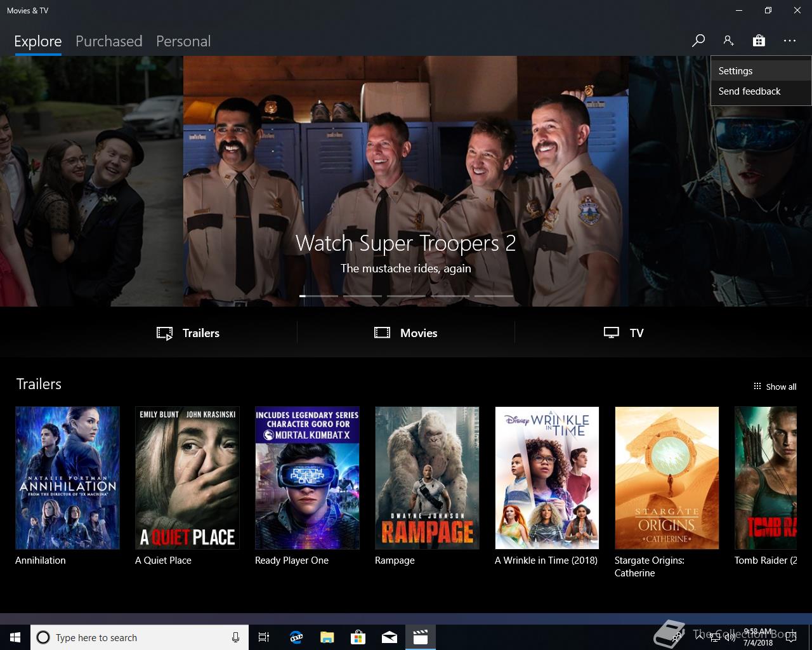
Task: Click the TV monitor icon
Action: [611, 333]
